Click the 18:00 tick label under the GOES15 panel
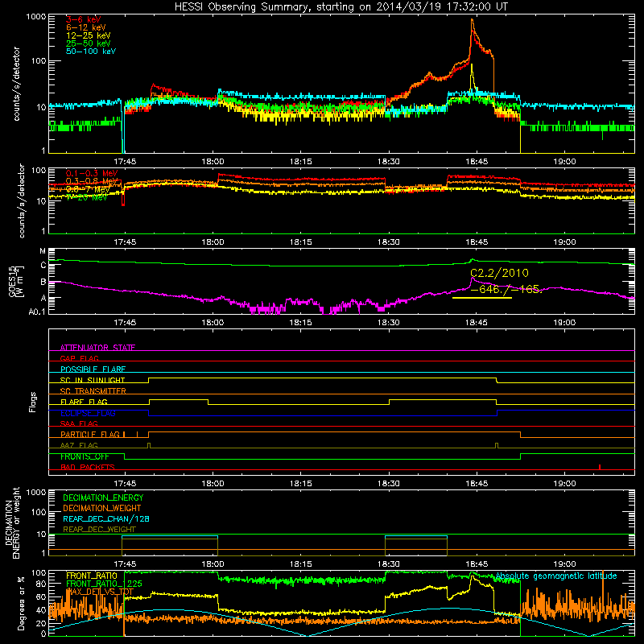The height and width of the screenshot is (644, 644). [x=213, y=322]
